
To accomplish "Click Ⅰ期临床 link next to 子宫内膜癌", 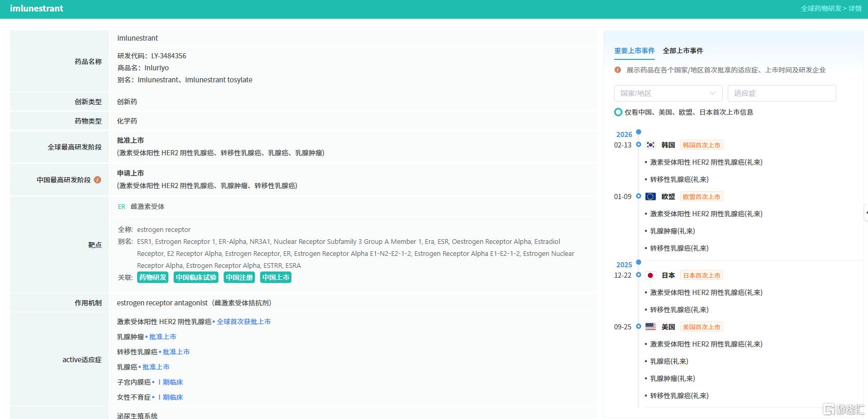I will click(169, 382).
